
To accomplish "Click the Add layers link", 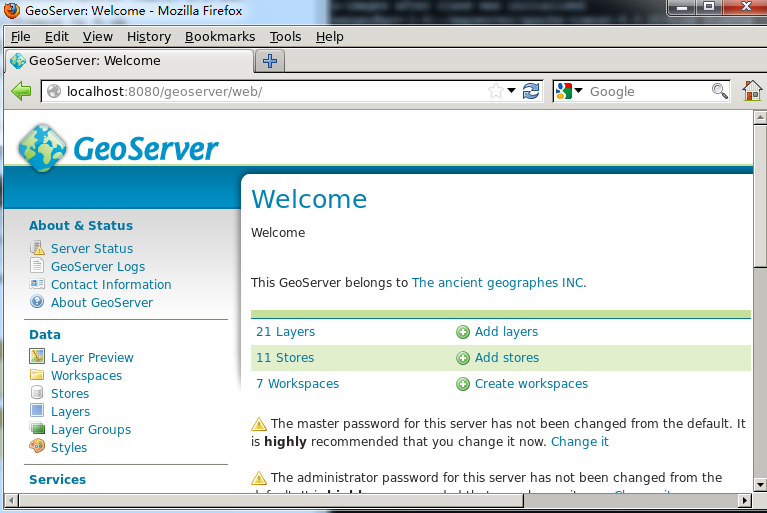I will pyautogui.click(x=506, y=332).
